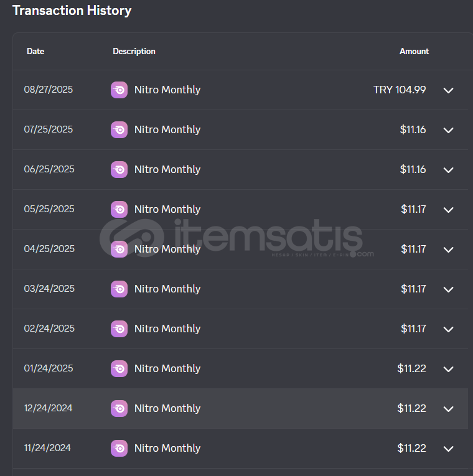Click the Nitro icon on the 05/25/2025 row
Screen dimensions: 473x476
pos(119,209)
